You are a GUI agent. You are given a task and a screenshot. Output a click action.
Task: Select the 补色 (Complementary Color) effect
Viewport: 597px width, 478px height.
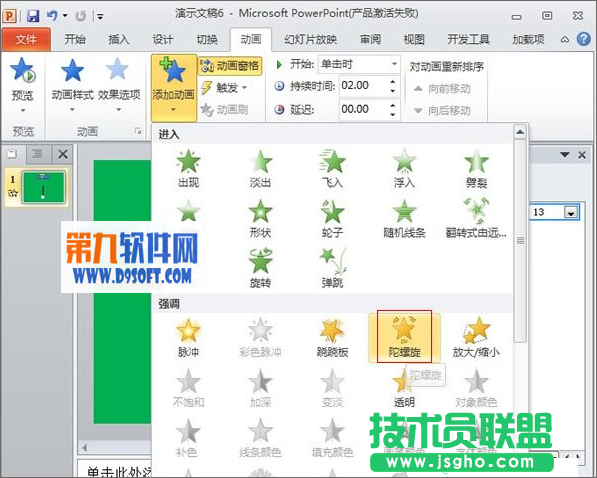(188, 438)
